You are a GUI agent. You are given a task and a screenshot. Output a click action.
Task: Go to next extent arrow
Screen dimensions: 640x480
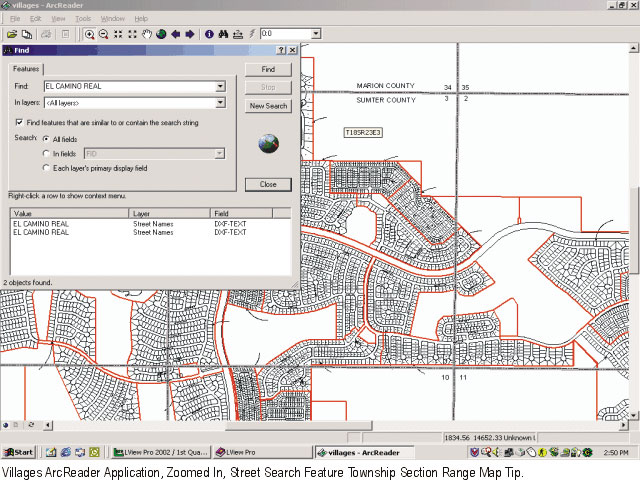point(190,34)
